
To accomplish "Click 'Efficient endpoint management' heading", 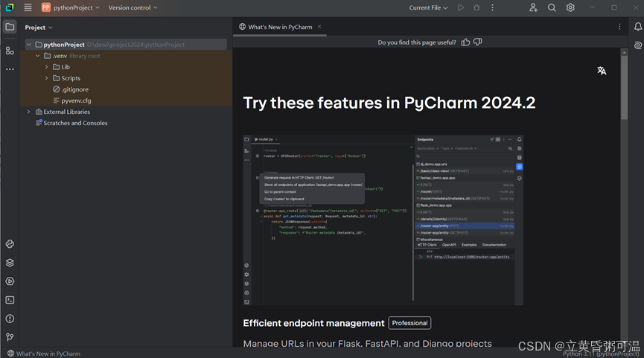I will coord(313,323).
